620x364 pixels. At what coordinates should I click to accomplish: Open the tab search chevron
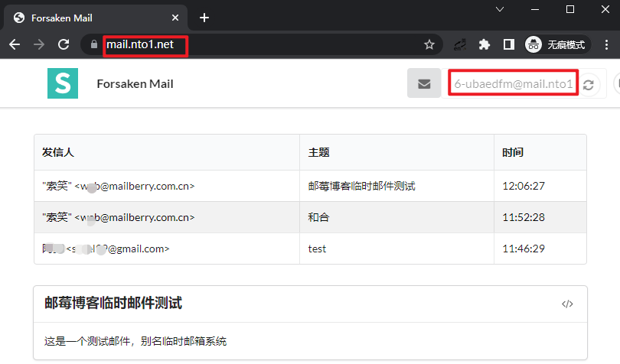point(500,9)
